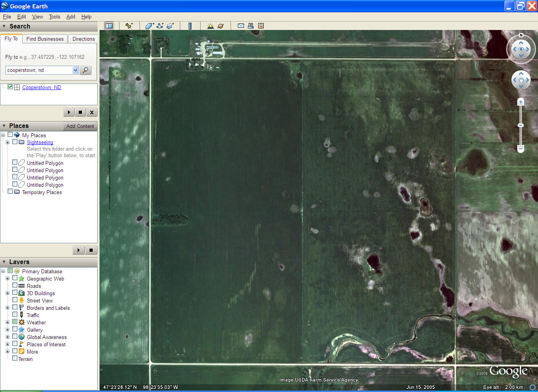538x392 pixels.
Task: Click the Add Content button
Action: (80, 126)
